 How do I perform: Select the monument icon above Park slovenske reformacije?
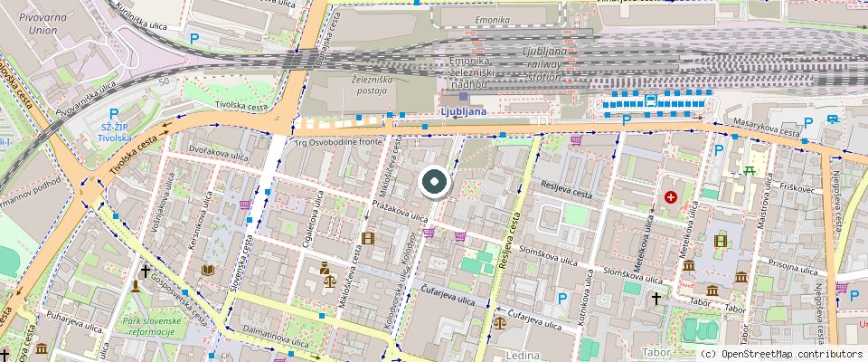coord(135,286)
